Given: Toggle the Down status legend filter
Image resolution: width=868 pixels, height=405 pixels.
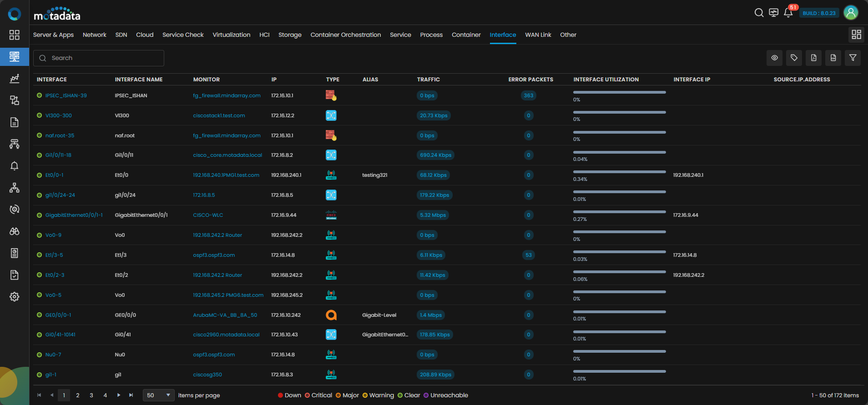Looking at the screenshot, I should coord(289,395).
